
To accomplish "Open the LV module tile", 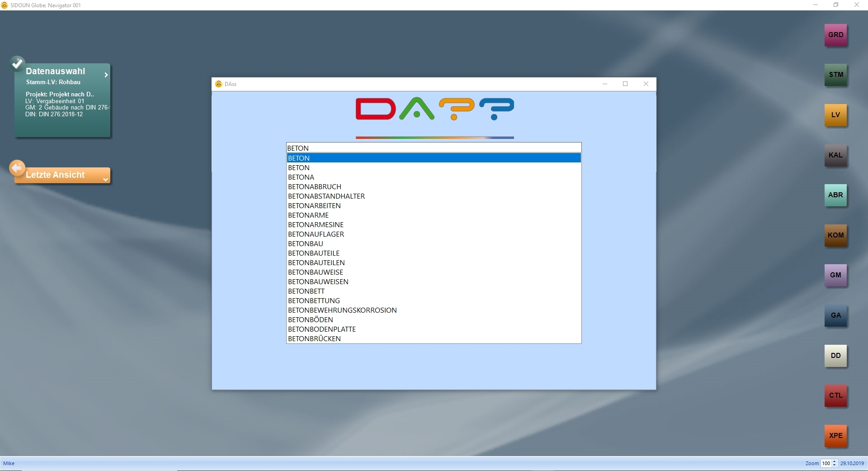I will 835,115.
